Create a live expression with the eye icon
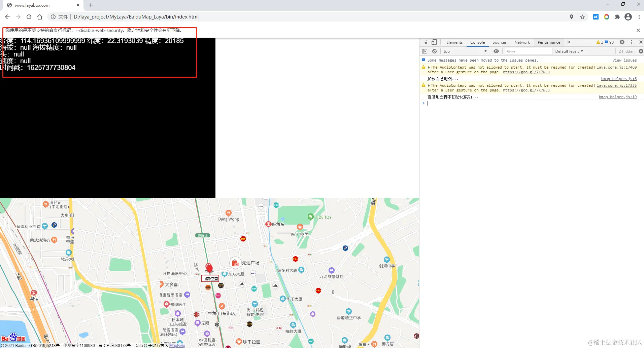 point(496,51)
